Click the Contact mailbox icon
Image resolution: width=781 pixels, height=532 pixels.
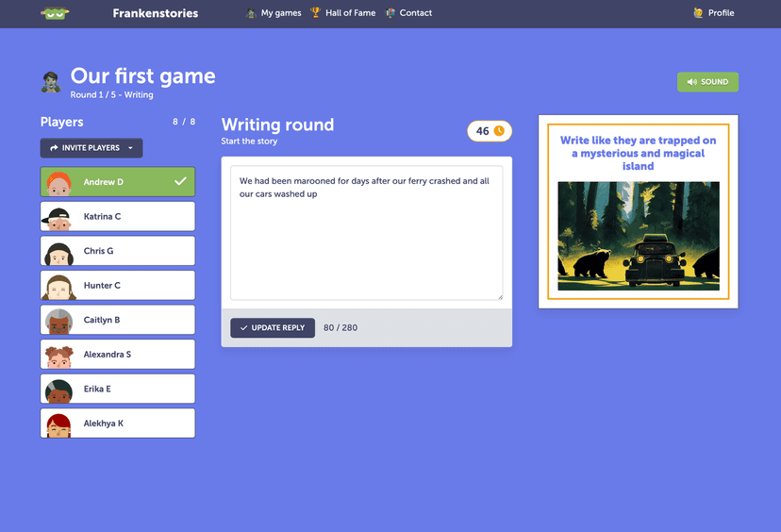(390, 13)
